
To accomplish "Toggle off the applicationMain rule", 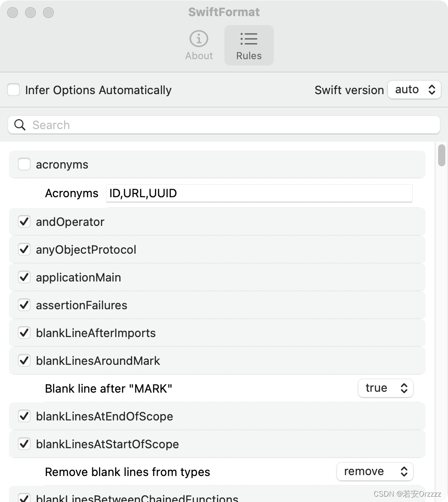I will (24, 277).
